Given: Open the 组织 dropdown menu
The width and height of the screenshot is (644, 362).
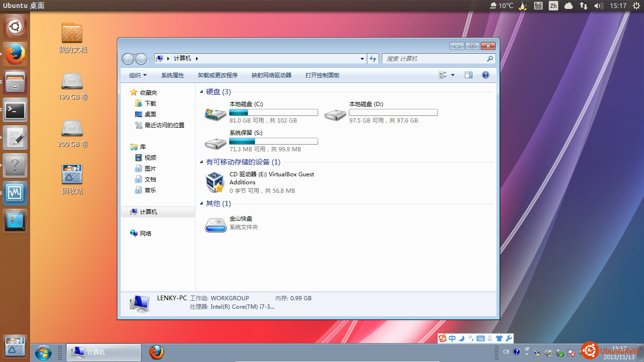Looking at the screenshot, I should click(x=138, y=75).
